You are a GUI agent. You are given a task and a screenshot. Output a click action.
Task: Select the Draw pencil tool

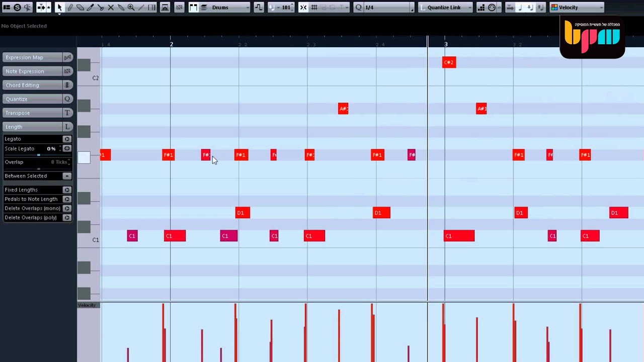tap(70, 8)
